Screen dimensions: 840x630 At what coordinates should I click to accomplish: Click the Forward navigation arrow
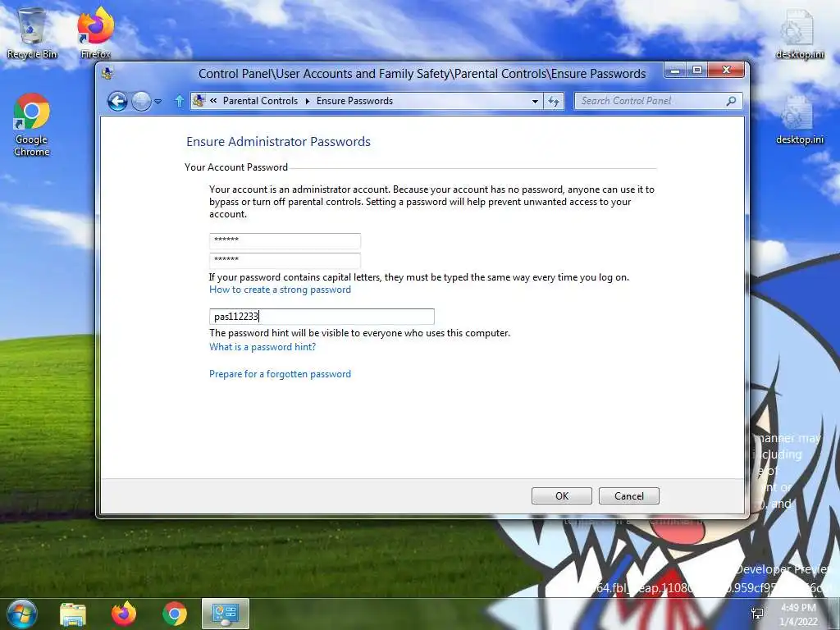click(141, 101)
